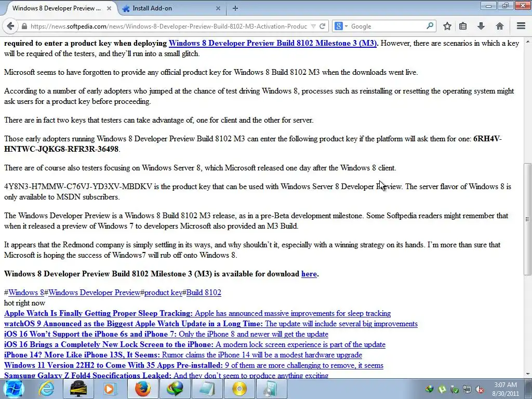The height and width of the screenshot is (399, 532).
Task: Open the Notepad taskbar button
Action: pos(207,389)
